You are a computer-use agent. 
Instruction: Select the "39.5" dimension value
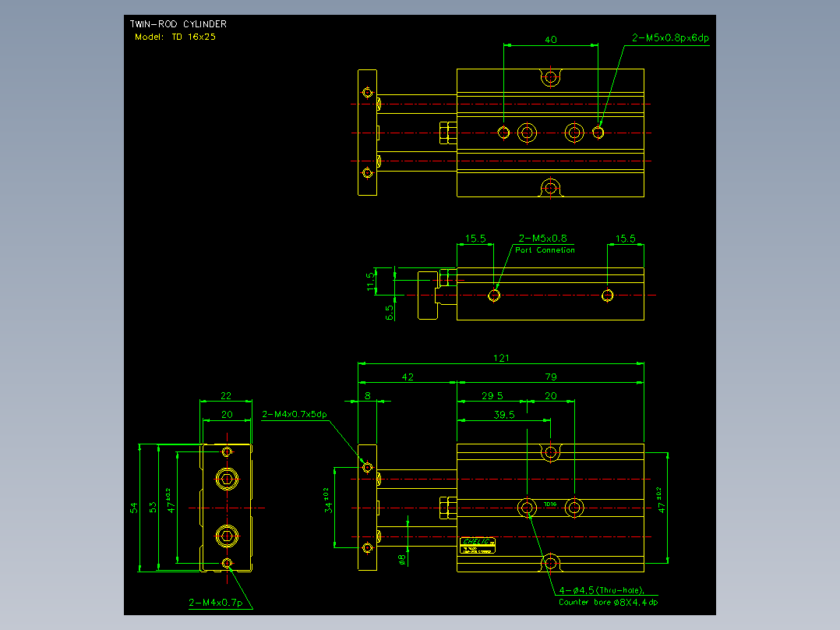(504, 415)
